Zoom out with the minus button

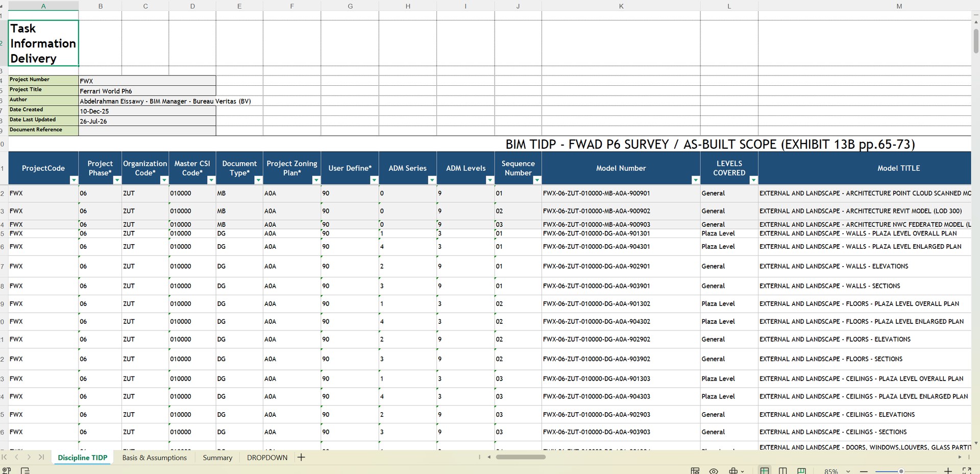pyautogui.click(x=864, y=471)
